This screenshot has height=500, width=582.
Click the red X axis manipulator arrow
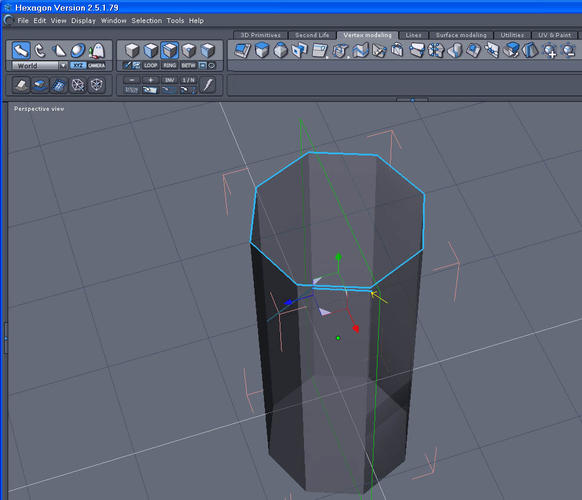[356, 329]
